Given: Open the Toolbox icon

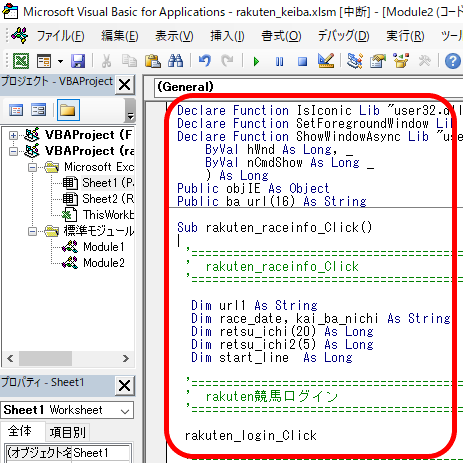Looking at the screenshot, I should 424,61.
